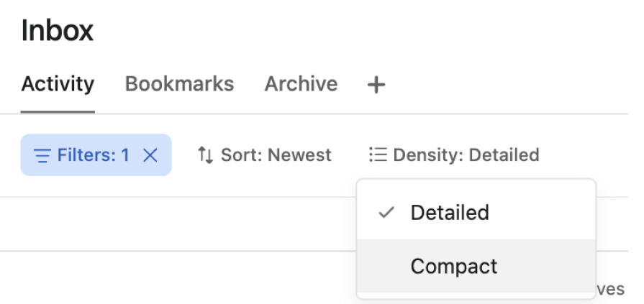Click the filter count number 1
This screenshot has height=304, width=644.
point(125,155)
